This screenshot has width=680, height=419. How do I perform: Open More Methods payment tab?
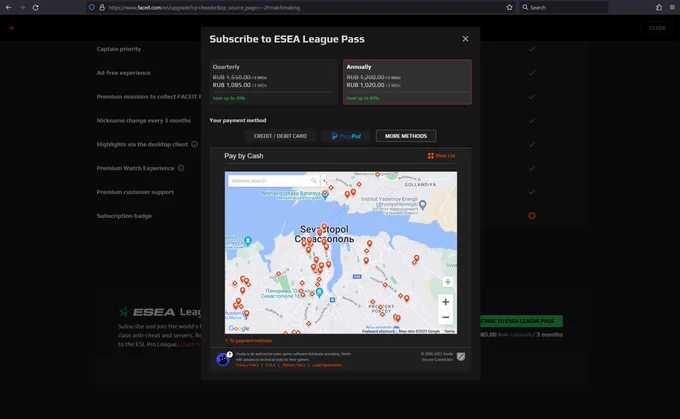pos(406,136)
